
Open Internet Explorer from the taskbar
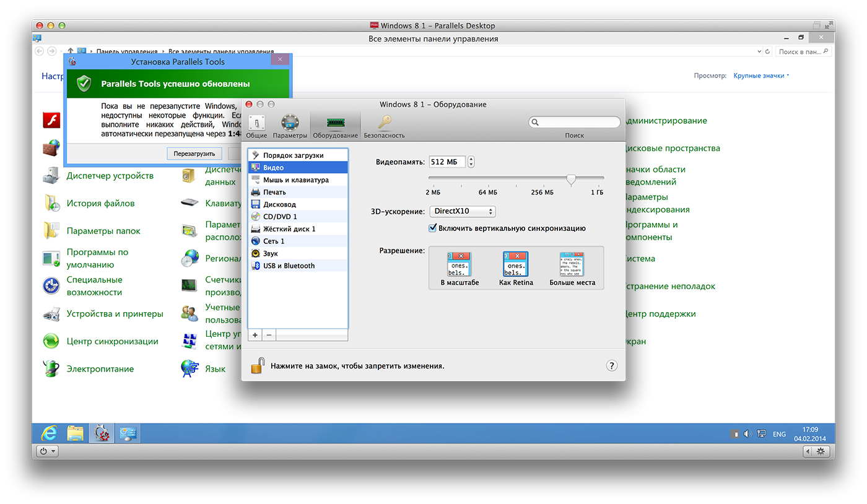(x=48, y=433)
